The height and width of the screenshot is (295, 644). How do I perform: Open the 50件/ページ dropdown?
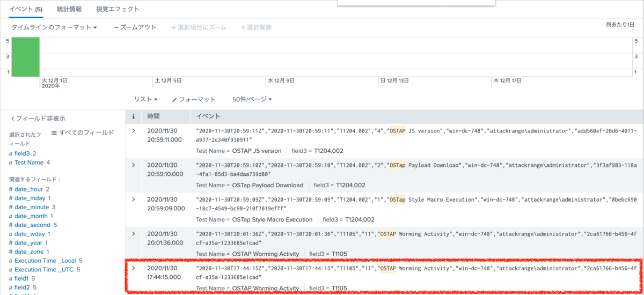point(252,99)
